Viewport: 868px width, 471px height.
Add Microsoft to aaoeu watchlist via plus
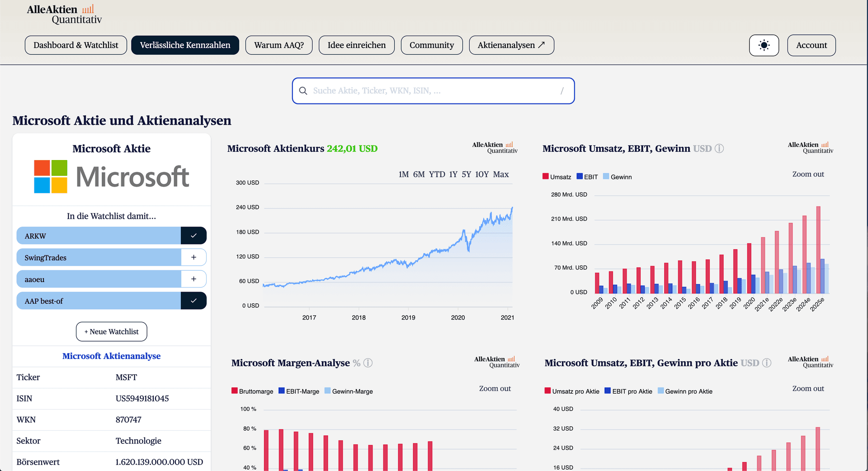[x=193, y=279]
